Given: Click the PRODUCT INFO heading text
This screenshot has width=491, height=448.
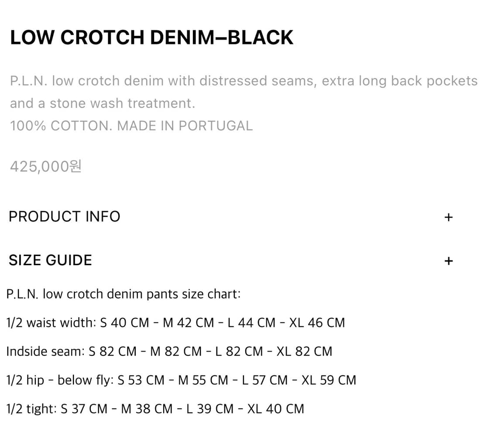Looking at the screenshot, I should coord(64,216).
